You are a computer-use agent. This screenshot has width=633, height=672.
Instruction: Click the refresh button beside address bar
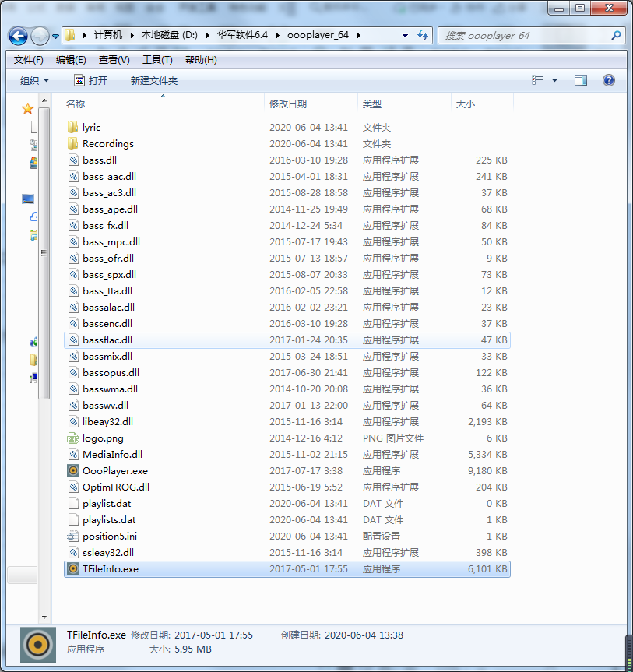(x=423, y=36)
